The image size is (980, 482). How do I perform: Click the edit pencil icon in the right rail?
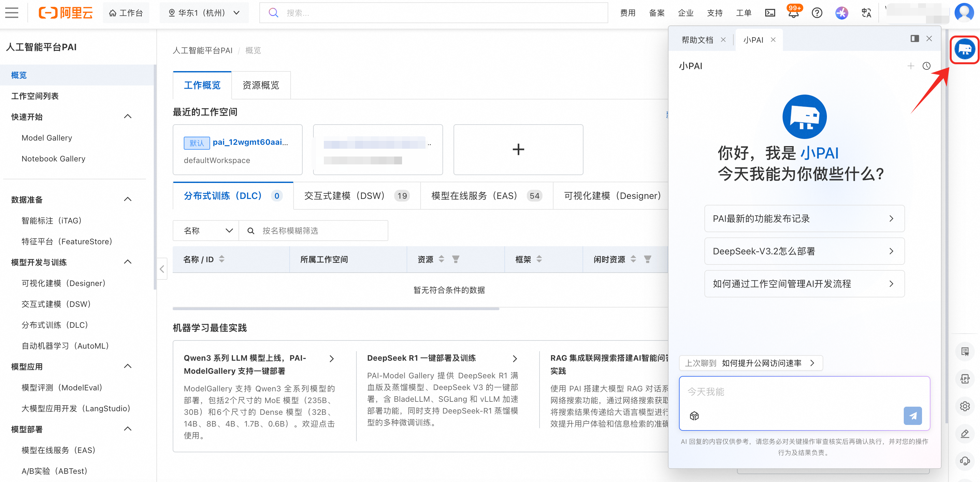pos(965,433)
